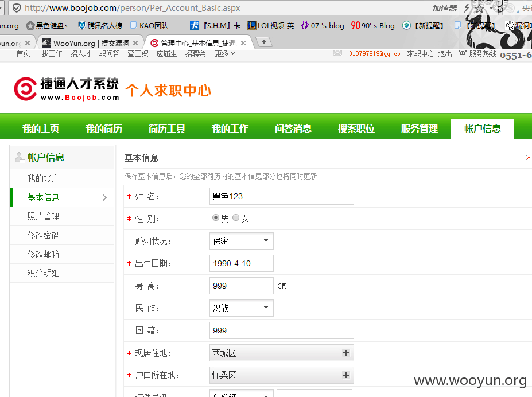Image resolution: width=532 pixels, height=397 pixels.
Task: Click 应届生 in top nav
Action: [166, 53]
